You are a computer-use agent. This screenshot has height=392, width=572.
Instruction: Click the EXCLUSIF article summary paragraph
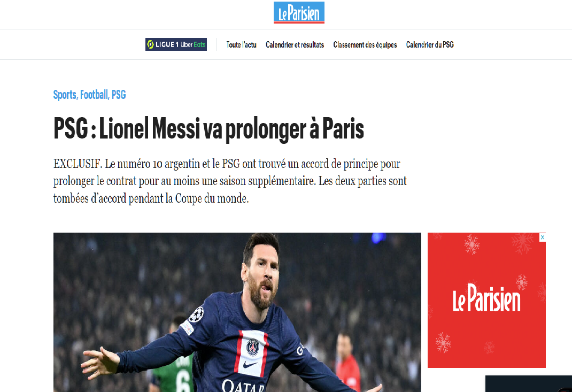[230, 181]
